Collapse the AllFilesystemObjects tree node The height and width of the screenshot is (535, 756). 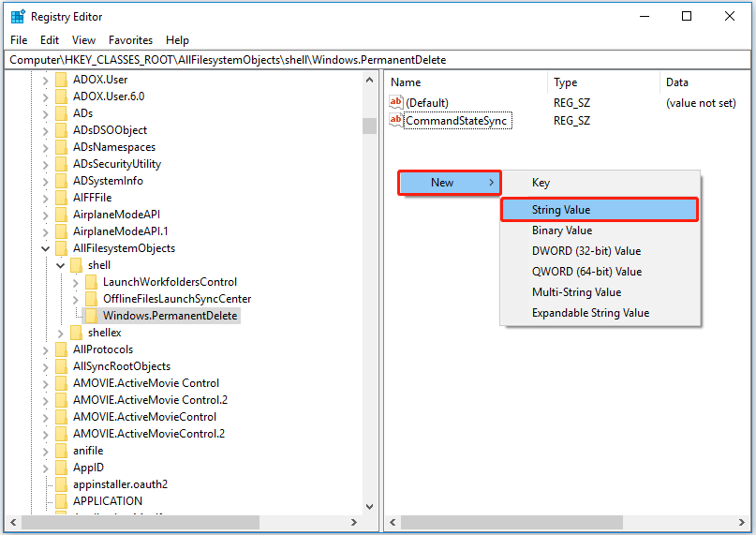[45, 248]
